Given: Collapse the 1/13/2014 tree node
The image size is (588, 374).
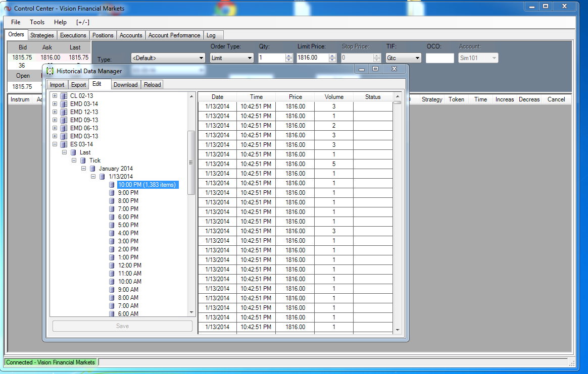Looking at the screenshot, I should click(93, 177).
